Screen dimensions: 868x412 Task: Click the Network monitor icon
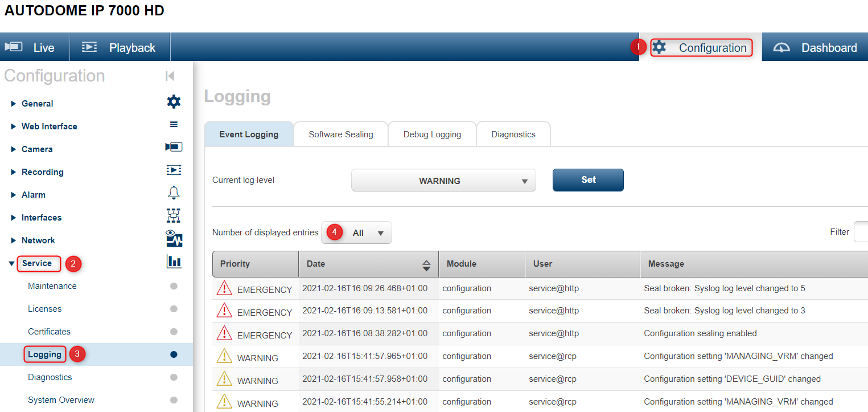click(x=174, y=238)
